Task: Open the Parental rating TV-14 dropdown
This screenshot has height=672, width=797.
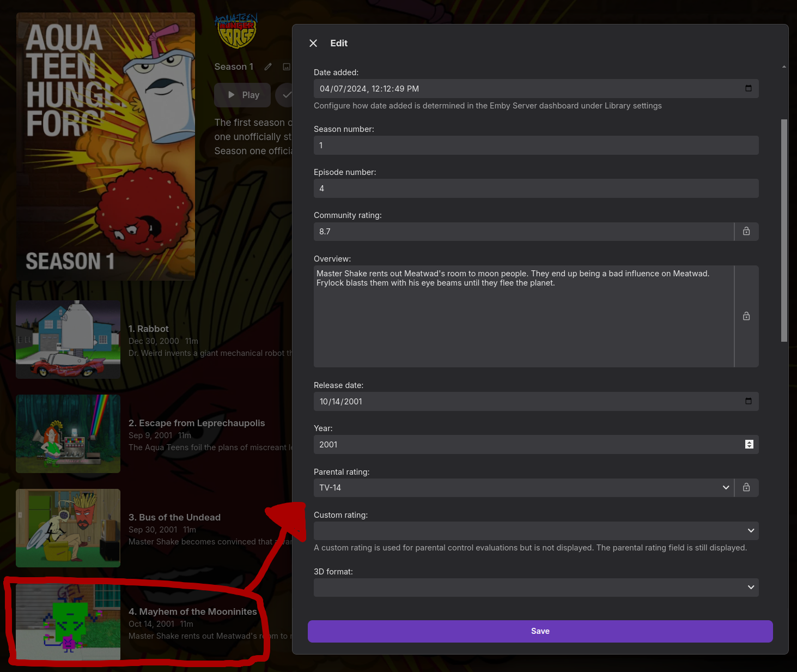Action: coord(524,488)
